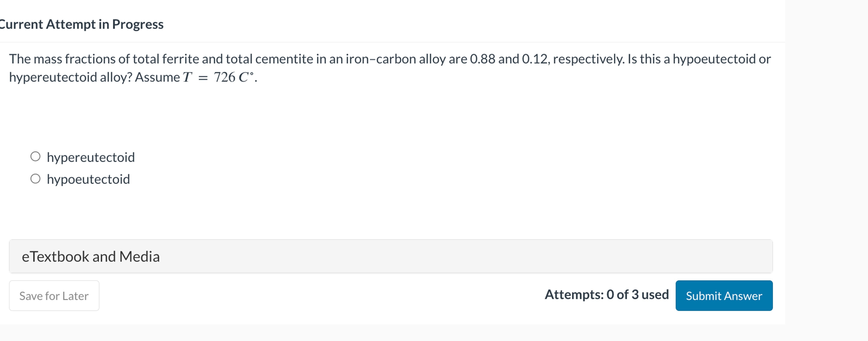Screen dimensions: 868x341
Task: Open the eTextbook and Media section
Action: (91, 256)
